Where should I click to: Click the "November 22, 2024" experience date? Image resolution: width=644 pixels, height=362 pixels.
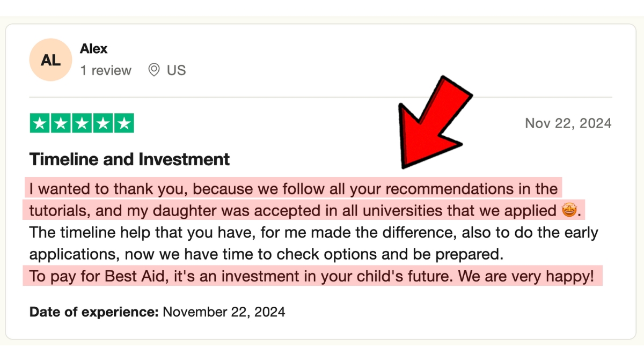[224, 312]
